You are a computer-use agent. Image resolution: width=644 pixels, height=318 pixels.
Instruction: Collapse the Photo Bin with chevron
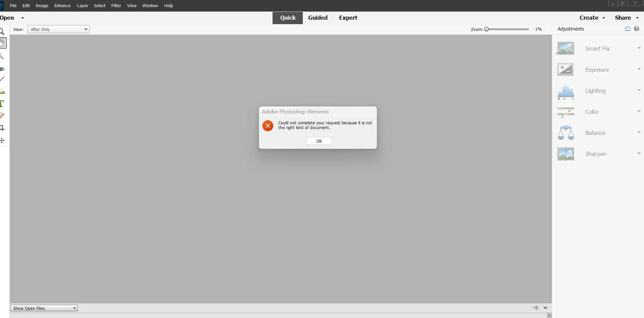545,308
